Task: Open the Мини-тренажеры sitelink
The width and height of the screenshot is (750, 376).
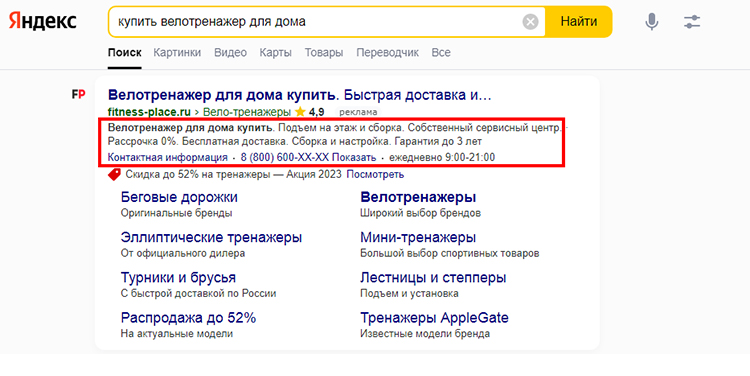Action: click(418, 237)
